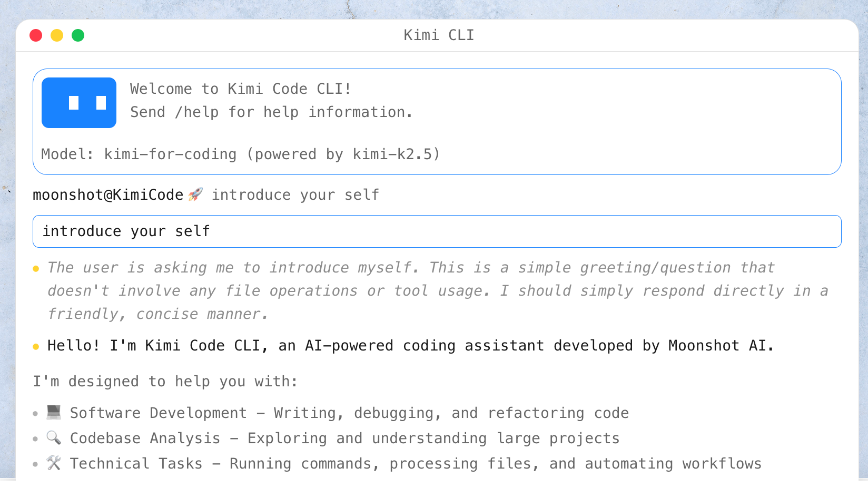
Task: Click the "Welcome to Kimi Code CLI!" heading
Action: 240,89
